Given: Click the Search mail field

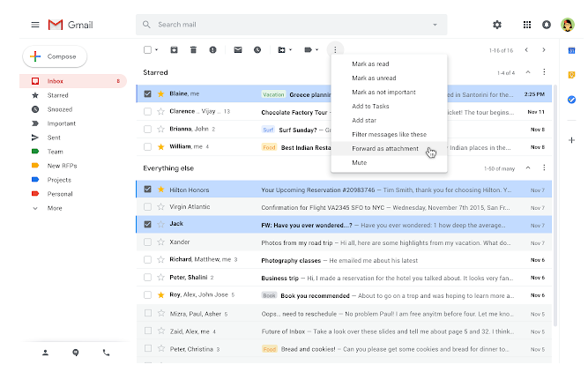Looking at the screenshot, I should tap(292, 25).
